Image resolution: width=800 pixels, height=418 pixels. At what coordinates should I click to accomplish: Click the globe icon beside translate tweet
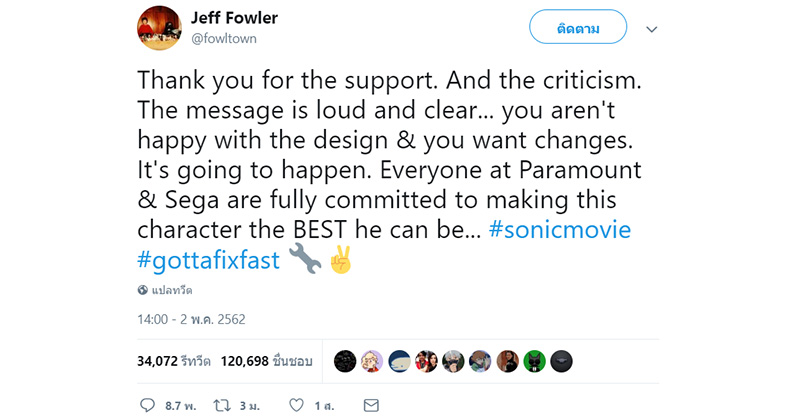coord(143,290)
